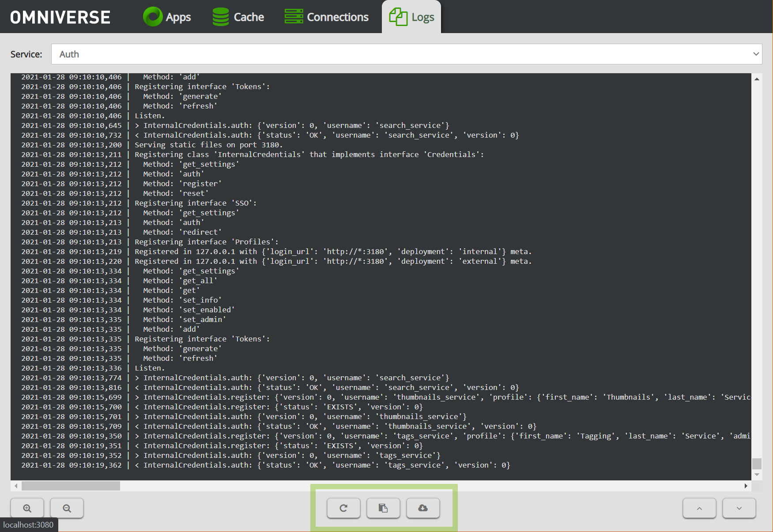This screenshot has height=532, width=773.
Task: Switch to the Cache tab
Action: pyautogui.click(x=238, y=17)
